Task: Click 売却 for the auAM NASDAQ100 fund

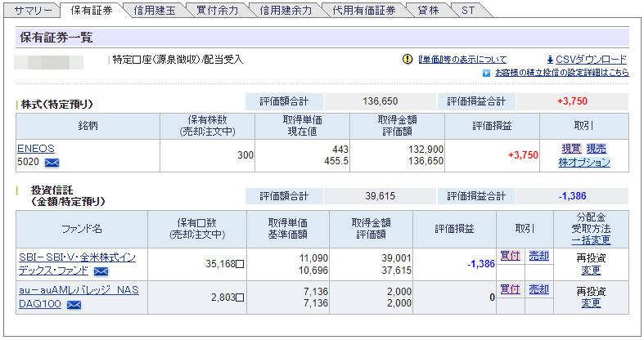Action: tap(538, 289)
